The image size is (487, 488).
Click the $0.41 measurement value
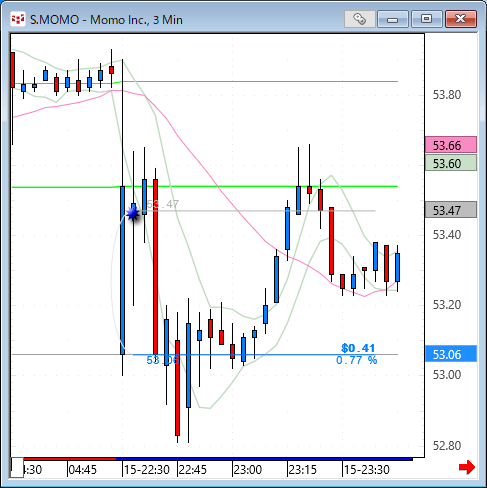pos(358,348)
